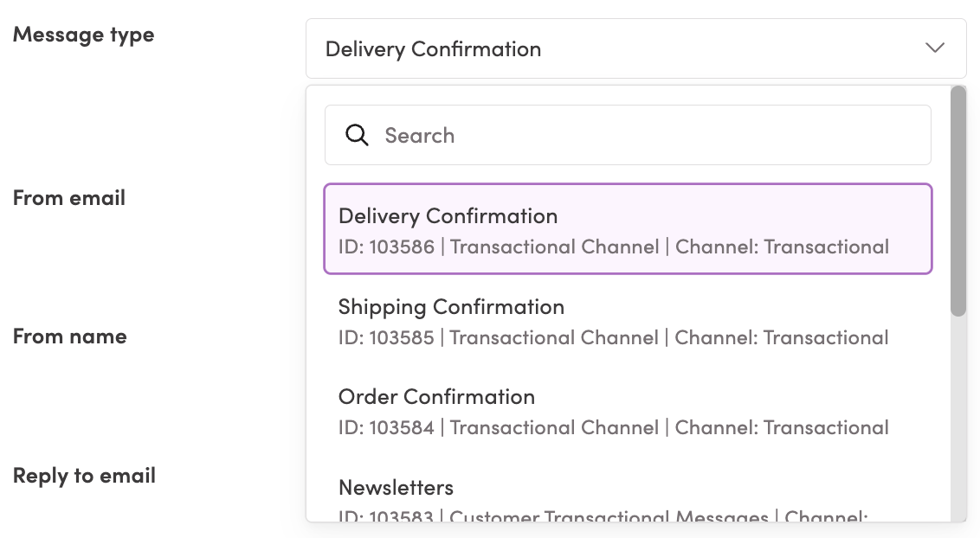Click the ID: 103586 description line
Image resolution: width=980 pixels, height=538 pixels.
click(x=613, y=247)
